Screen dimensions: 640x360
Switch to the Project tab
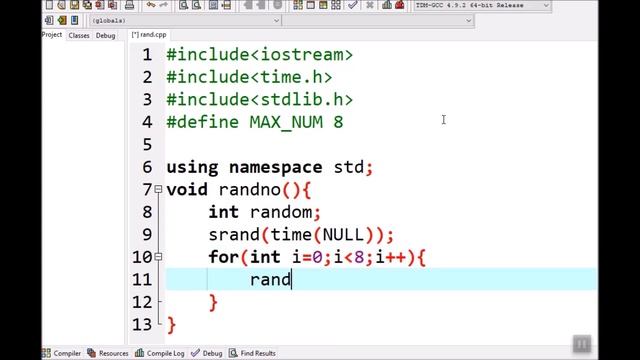click(52, 35)
